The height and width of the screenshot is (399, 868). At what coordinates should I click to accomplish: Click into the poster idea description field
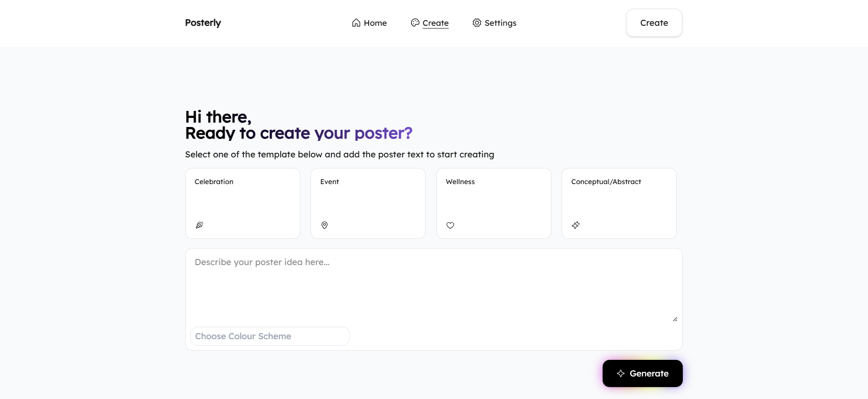[433, 285]
